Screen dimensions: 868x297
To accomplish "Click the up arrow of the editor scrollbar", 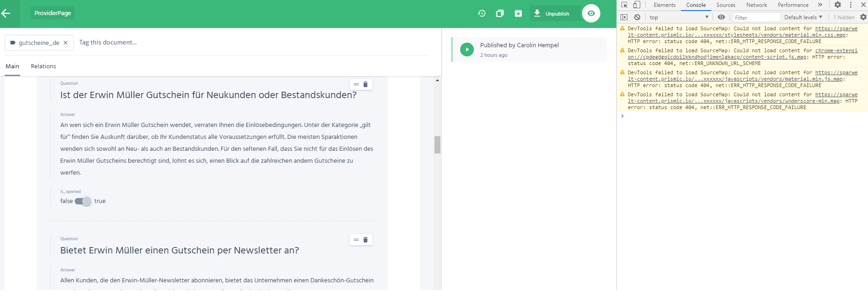I will pos(437,80).
